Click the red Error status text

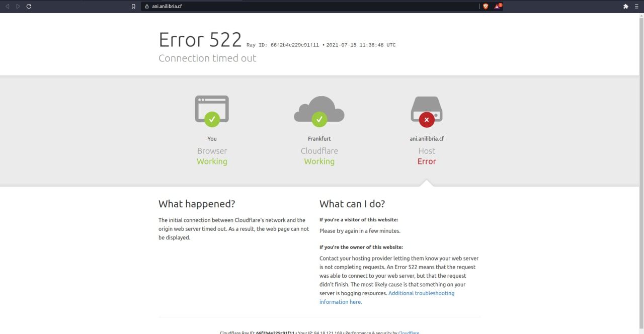pyautogui.click(x=427, y=161)
